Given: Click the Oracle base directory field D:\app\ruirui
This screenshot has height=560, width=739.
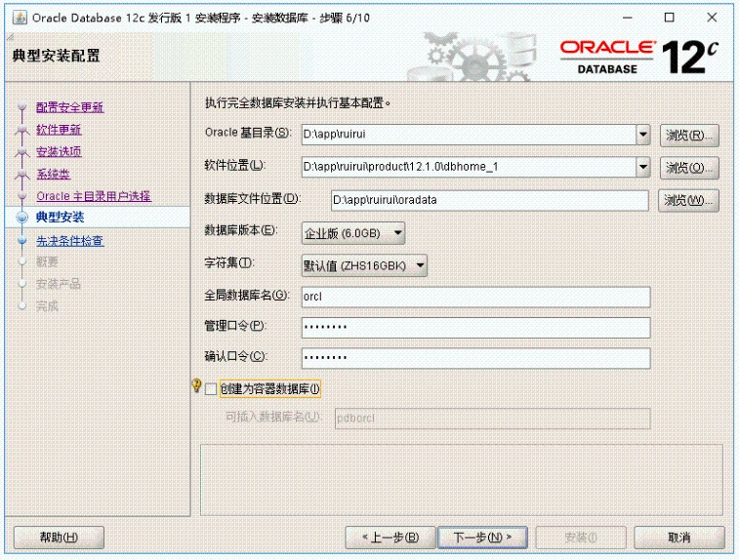Looking at the screenshot, I should tap(469, 135).
